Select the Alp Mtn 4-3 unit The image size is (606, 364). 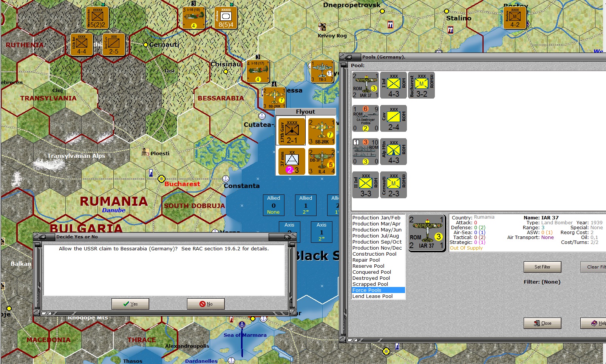tap(393, 152)
